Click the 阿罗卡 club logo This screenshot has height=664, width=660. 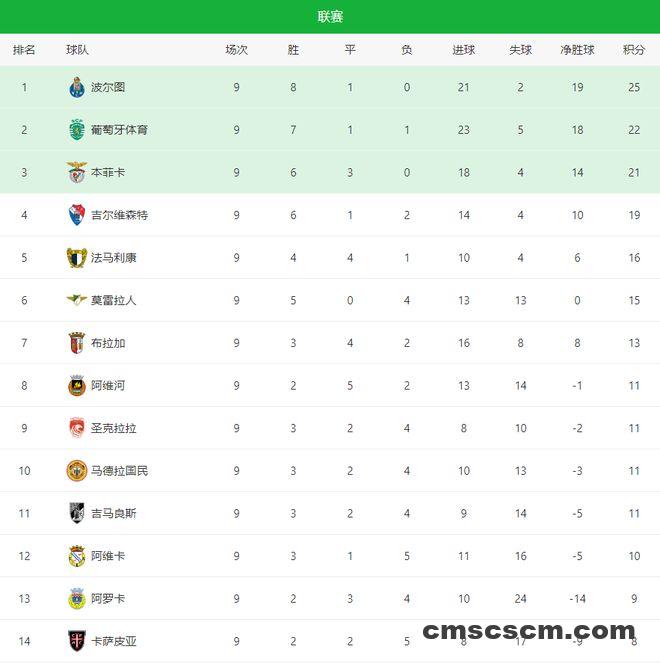point(77,598)
